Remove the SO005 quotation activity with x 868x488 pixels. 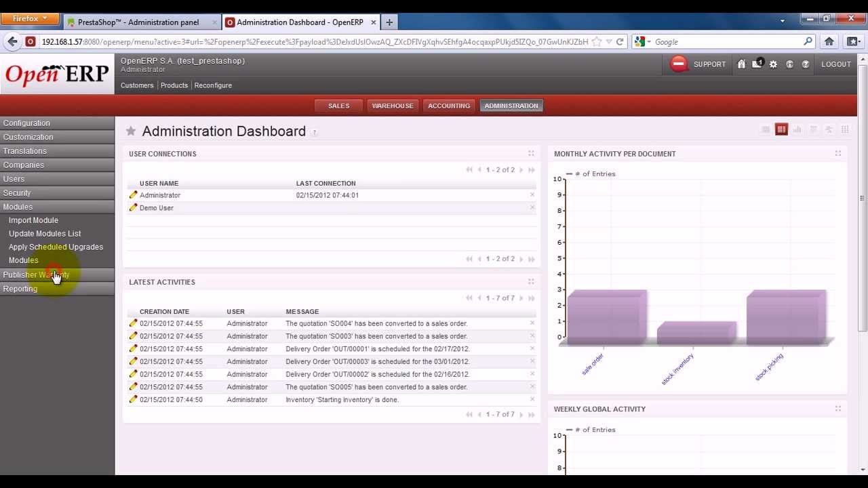pos(532,387)
